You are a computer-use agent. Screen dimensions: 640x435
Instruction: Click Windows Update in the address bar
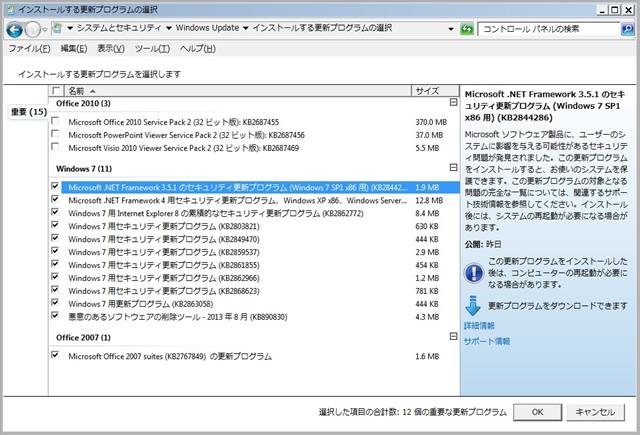(207, 28)
